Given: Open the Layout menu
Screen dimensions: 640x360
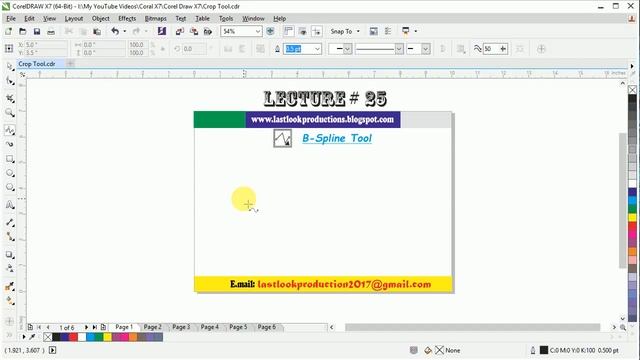Looking at the screenshot, I should tap(73, 18).
